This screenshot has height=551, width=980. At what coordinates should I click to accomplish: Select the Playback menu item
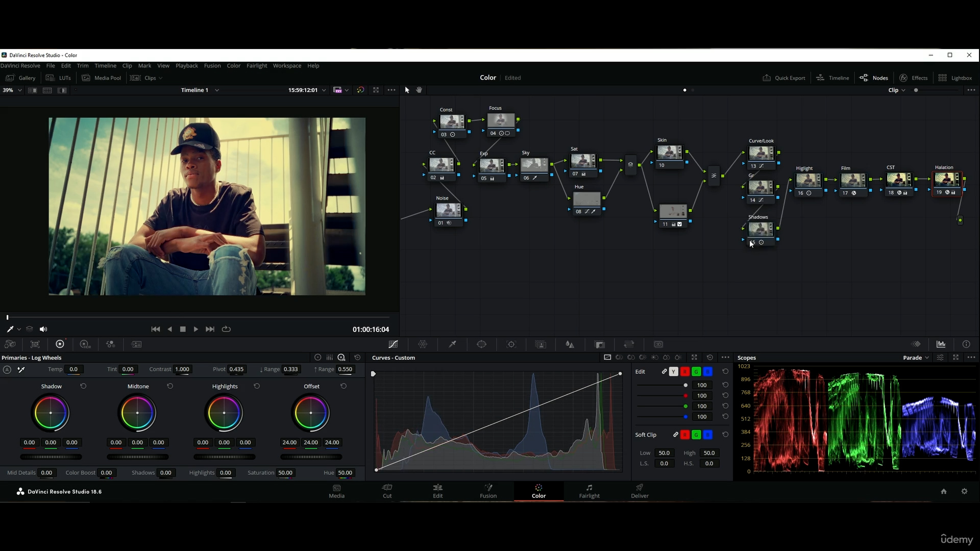point(187,65)
